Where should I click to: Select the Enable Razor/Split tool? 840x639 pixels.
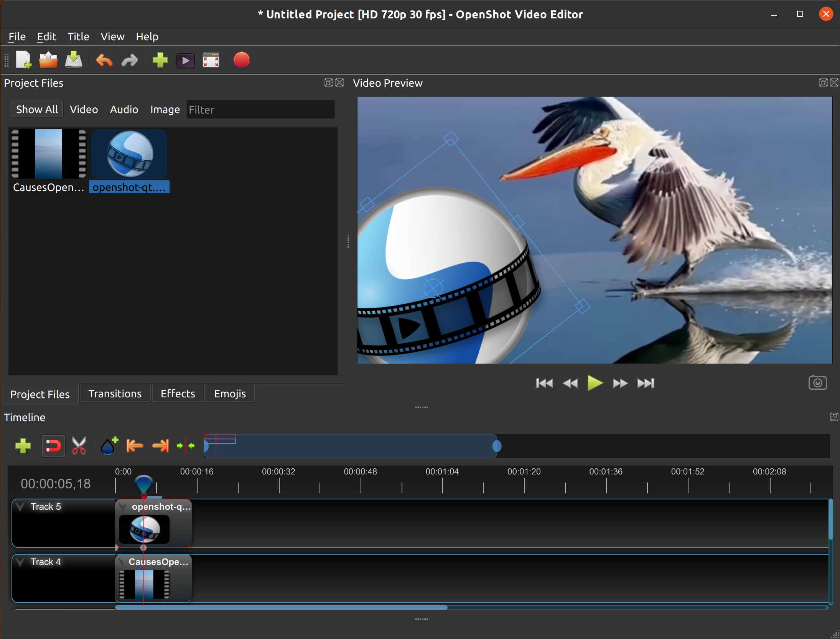coord(79,446)
